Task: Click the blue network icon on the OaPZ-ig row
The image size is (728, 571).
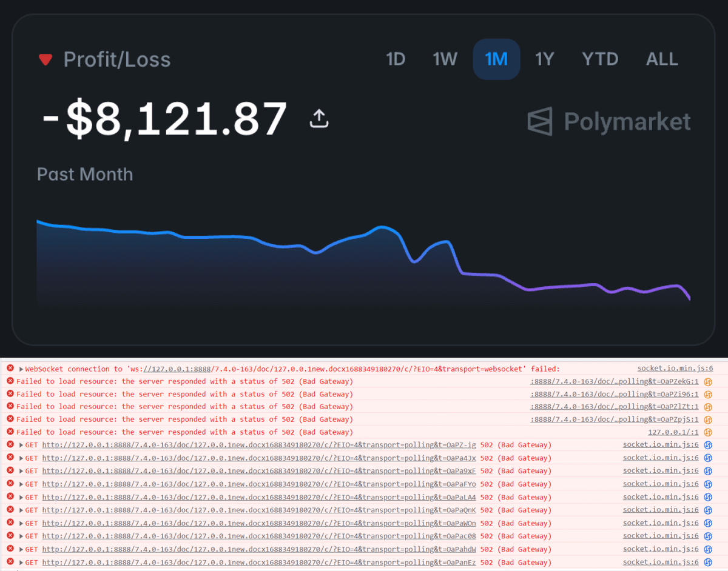Action: click(x=707, y=445)
